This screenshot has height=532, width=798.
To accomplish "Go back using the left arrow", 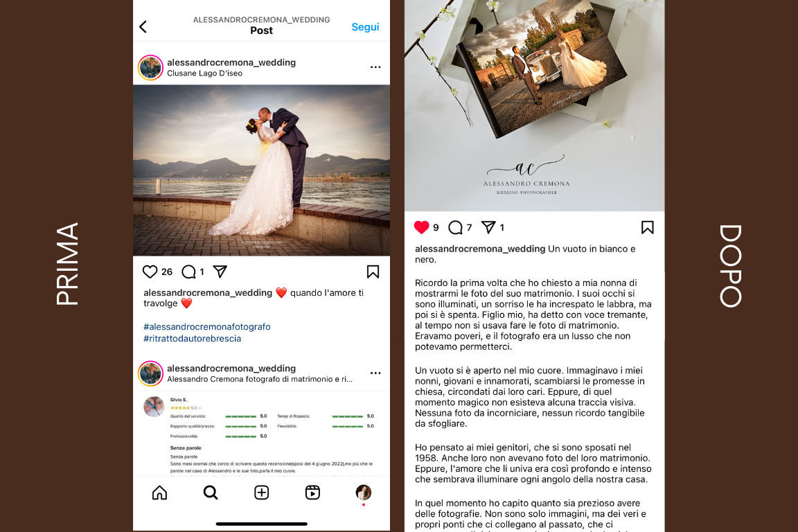I will tap(143, 26).
